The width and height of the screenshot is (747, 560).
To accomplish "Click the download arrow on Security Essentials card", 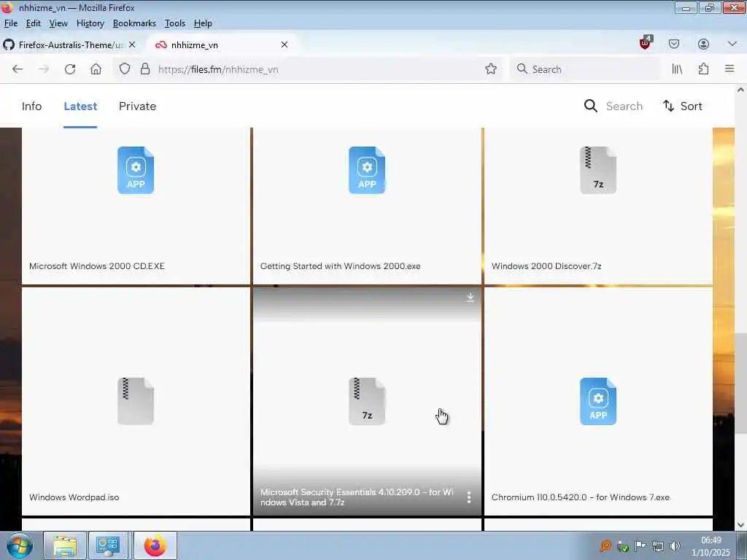I will [x=471, y=297].
